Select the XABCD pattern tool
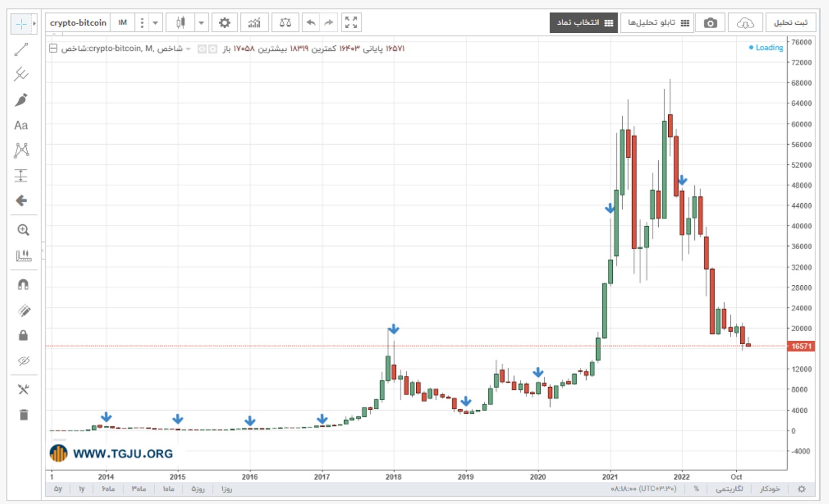 tap(21, 150)
